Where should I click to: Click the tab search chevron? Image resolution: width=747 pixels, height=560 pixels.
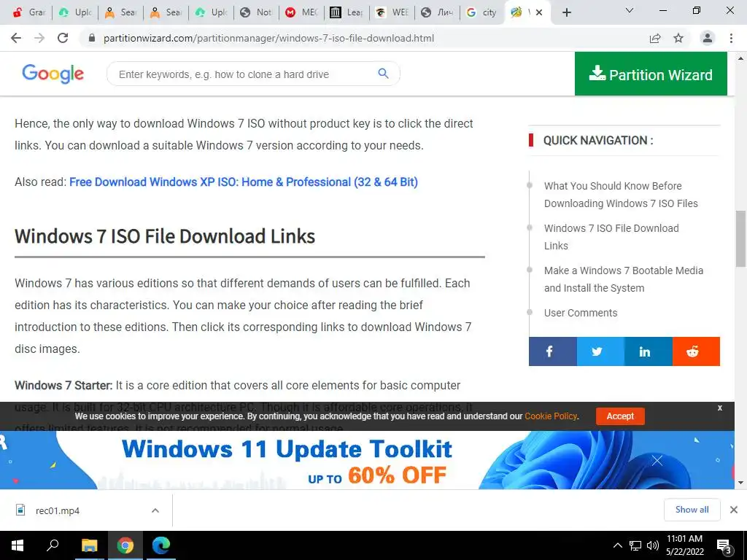click(630, 10)
